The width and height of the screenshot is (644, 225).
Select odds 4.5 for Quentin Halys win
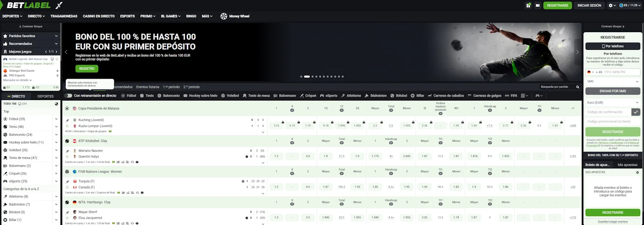tap(308, 156)
